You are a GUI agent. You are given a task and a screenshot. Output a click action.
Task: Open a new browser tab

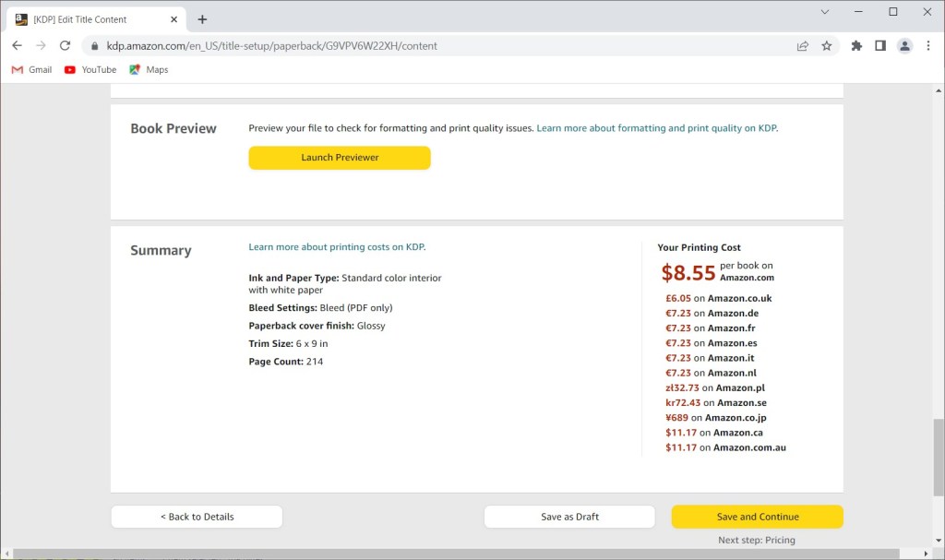tap(202, 19)
